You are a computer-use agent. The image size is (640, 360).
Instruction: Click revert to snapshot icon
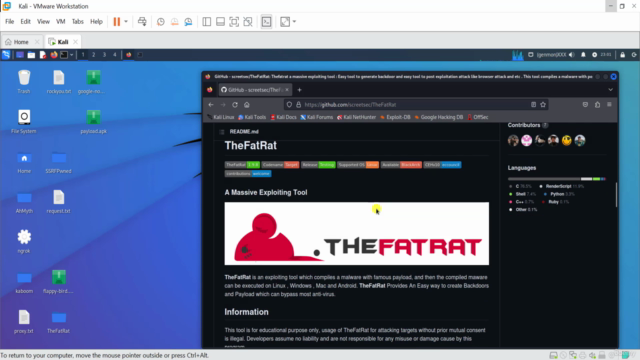pos(175,22)
